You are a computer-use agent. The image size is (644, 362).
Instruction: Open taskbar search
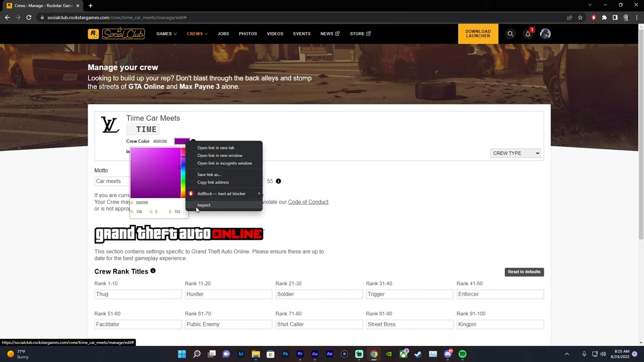click(197, 354)
